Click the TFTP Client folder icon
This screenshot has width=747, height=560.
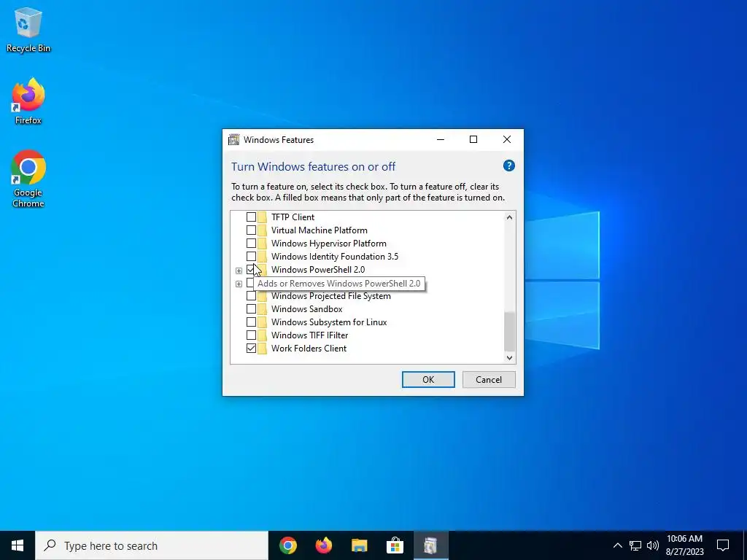tap(263, 217)
